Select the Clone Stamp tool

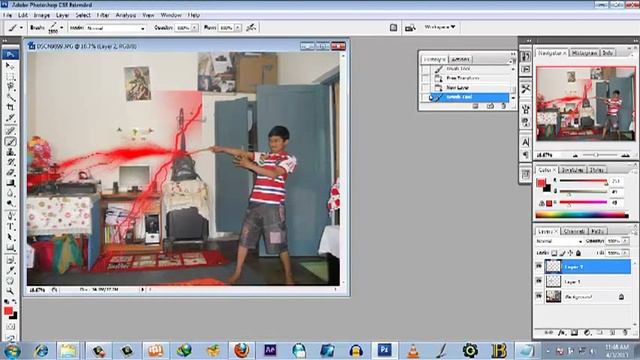pyautogui.click(x=10, y=152)
